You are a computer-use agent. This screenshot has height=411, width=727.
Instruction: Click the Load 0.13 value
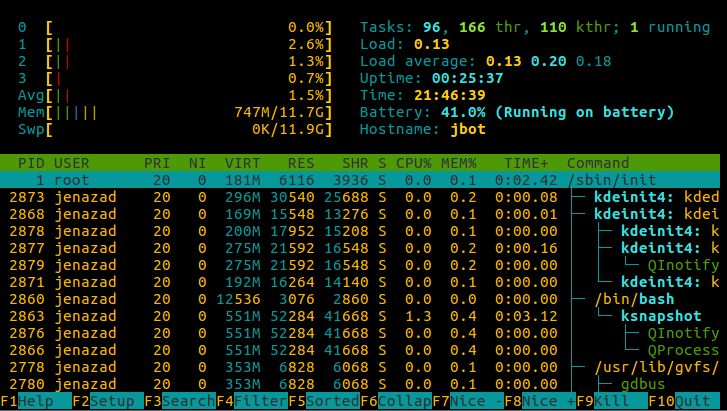(x=432, y=45)
